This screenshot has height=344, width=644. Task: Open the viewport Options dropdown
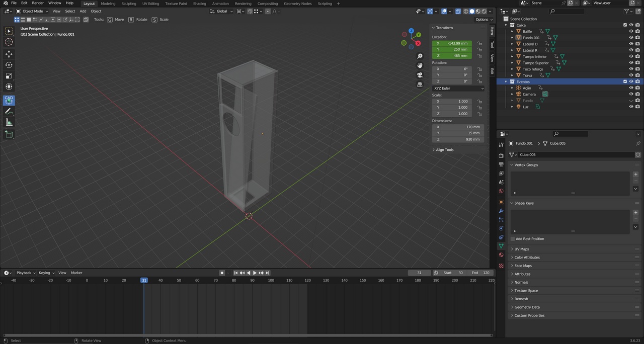[x=483, y=20]
